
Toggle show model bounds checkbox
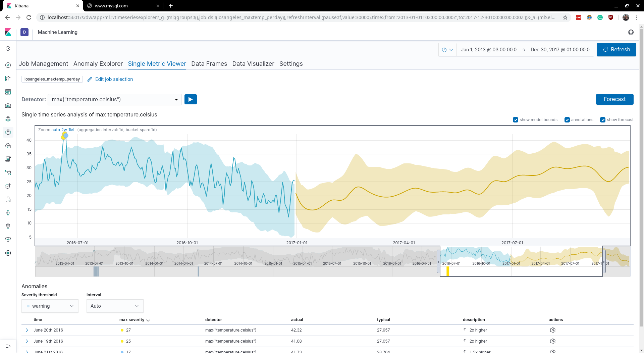[x=516, y=120]
